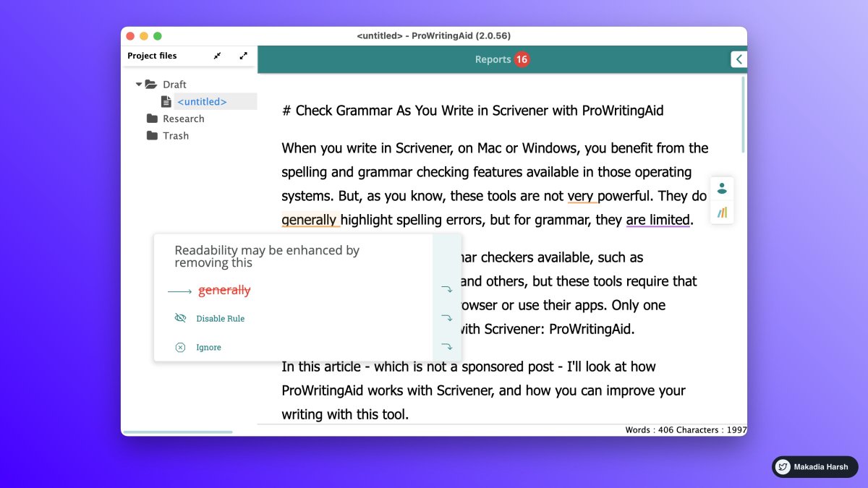Click the Research folder icon
Image resolution: width=868 pixels, height=488 pixels.
(x=152, y=119)
